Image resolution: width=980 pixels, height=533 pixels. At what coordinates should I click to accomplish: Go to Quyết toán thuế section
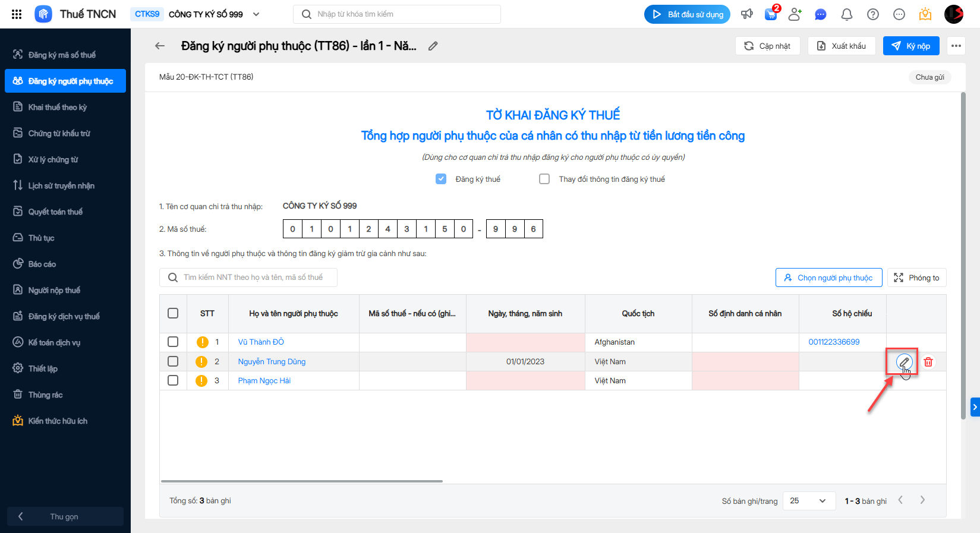[65, 212]
